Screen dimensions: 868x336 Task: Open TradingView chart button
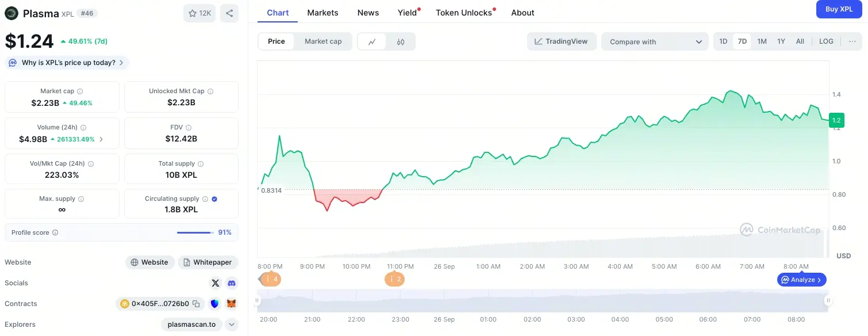click(x=561, y=41)
